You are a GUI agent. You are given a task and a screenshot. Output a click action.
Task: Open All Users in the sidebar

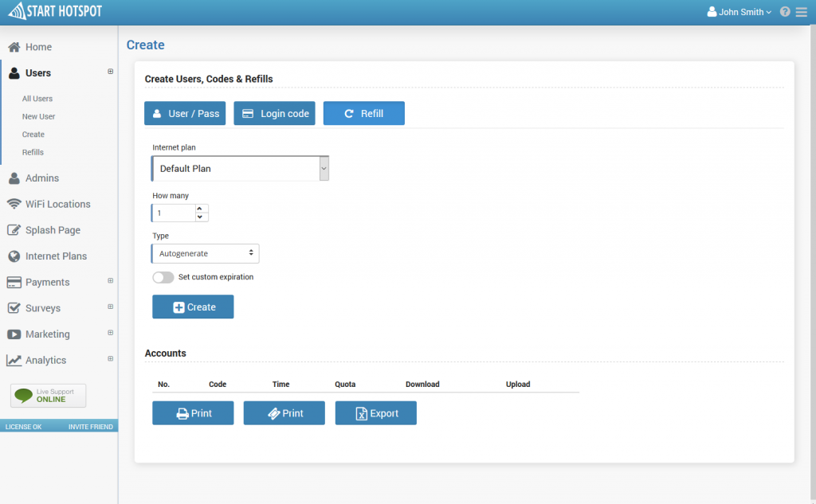[37, 98]
